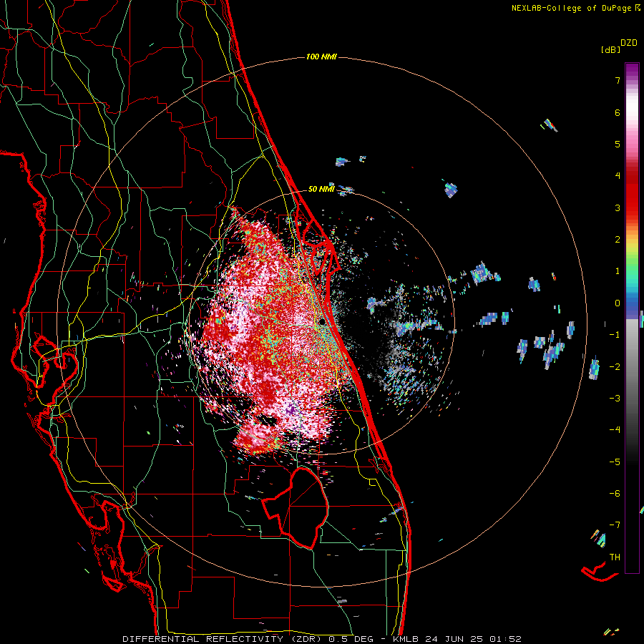Select the positive 1 scale value

click(x=618, y=271)
